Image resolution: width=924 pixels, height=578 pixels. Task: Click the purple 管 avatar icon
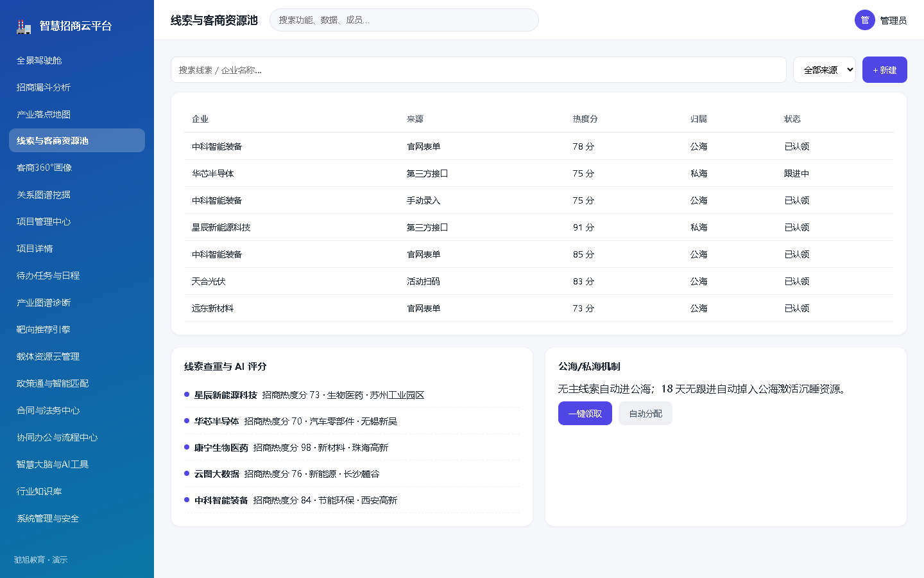pyautogui.click(x=865, y=20)
